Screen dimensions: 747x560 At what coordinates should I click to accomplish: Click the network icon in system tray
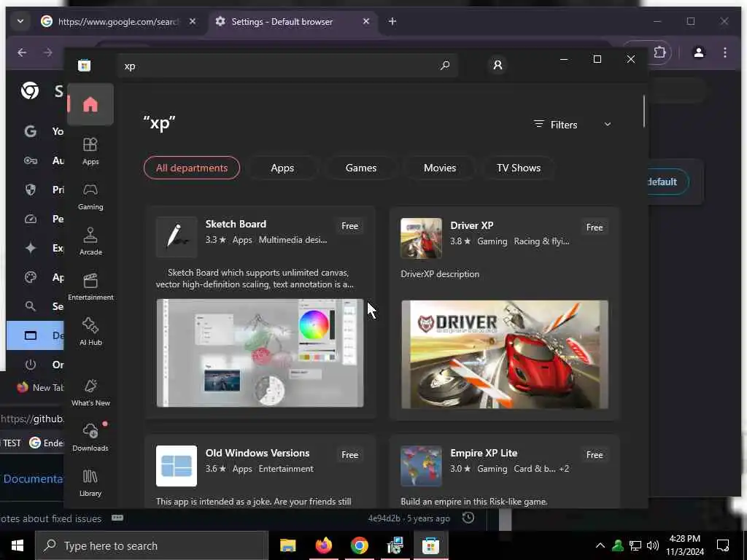pos(635,545)
